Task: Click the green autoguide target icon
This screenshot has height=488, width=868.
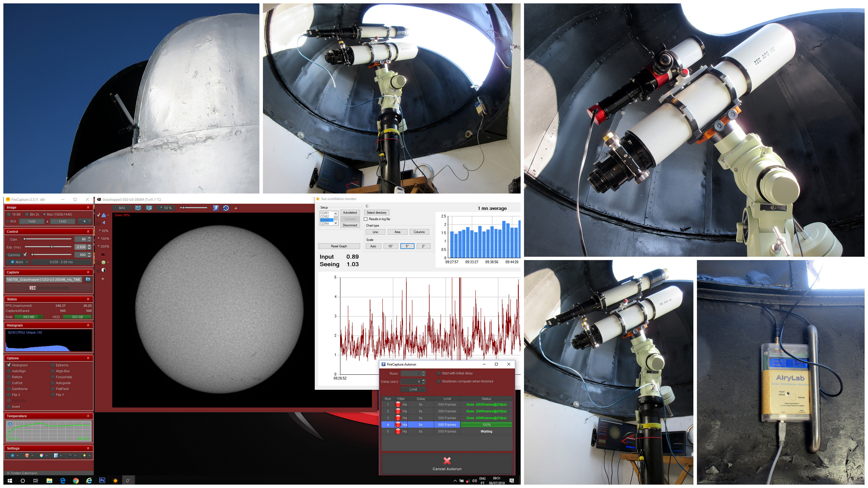Action: (x=104, y=262)
